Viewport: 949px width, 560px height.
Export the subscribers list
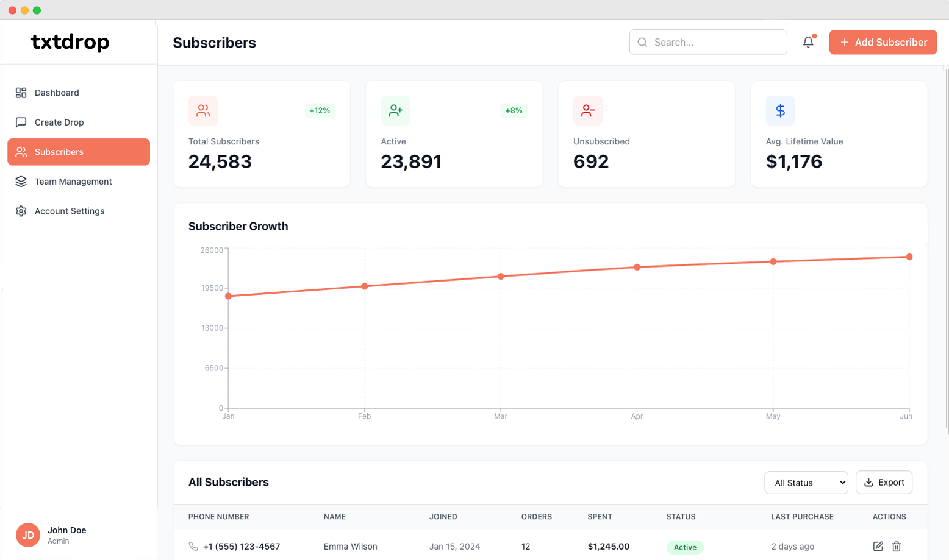(884, 483)
